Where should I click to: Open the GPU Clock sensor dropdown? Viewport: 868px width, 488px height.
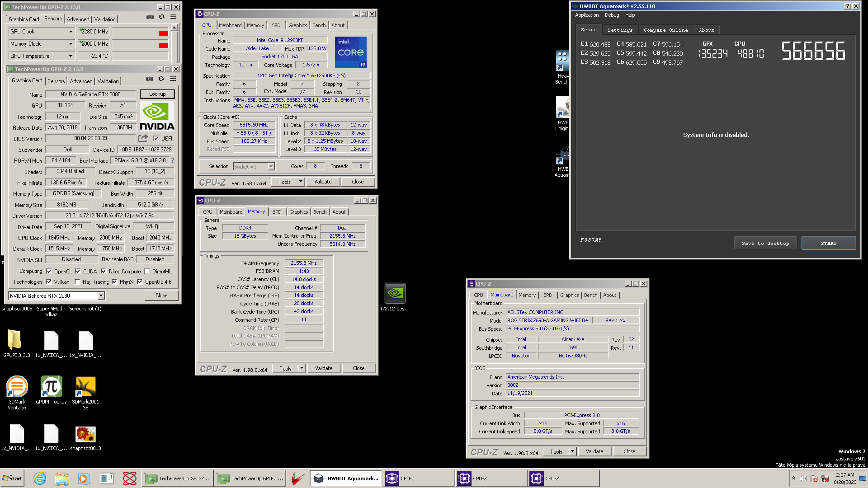[71, 32]
